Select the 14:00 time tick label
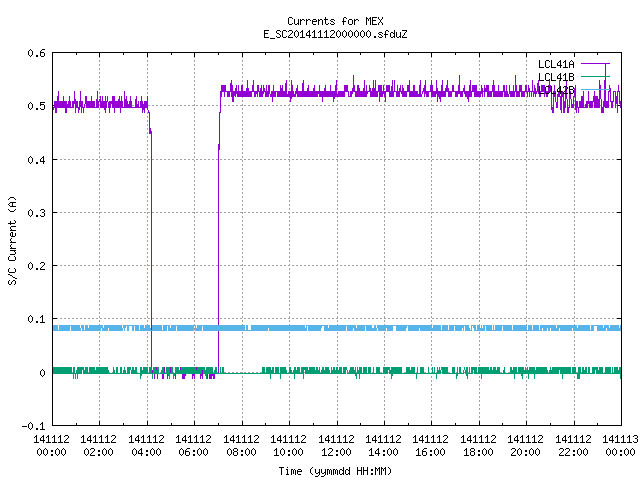The width and height of the screenshot is (640, 480). 383,452
